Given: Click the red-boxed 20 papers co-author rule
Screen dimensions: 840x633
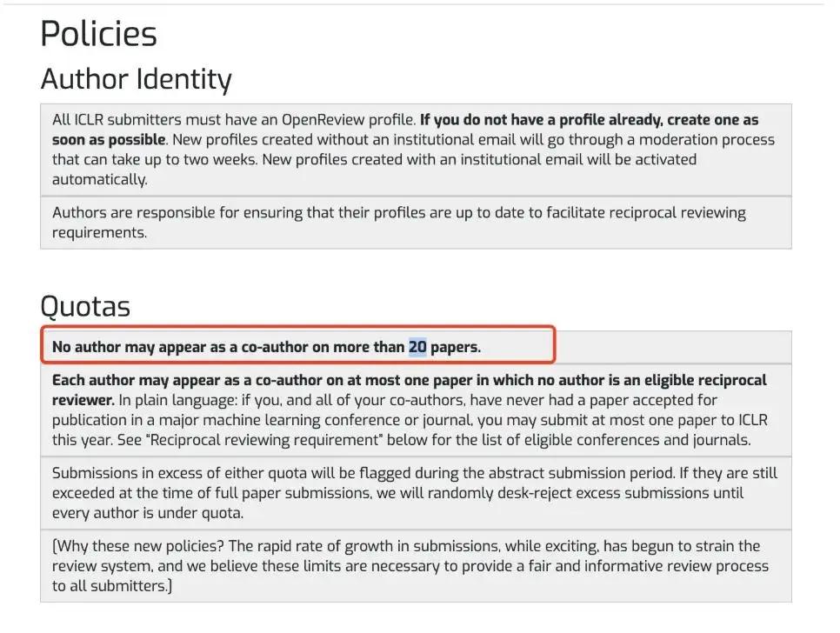Looking at the screenshot, I should click(298, 345).
